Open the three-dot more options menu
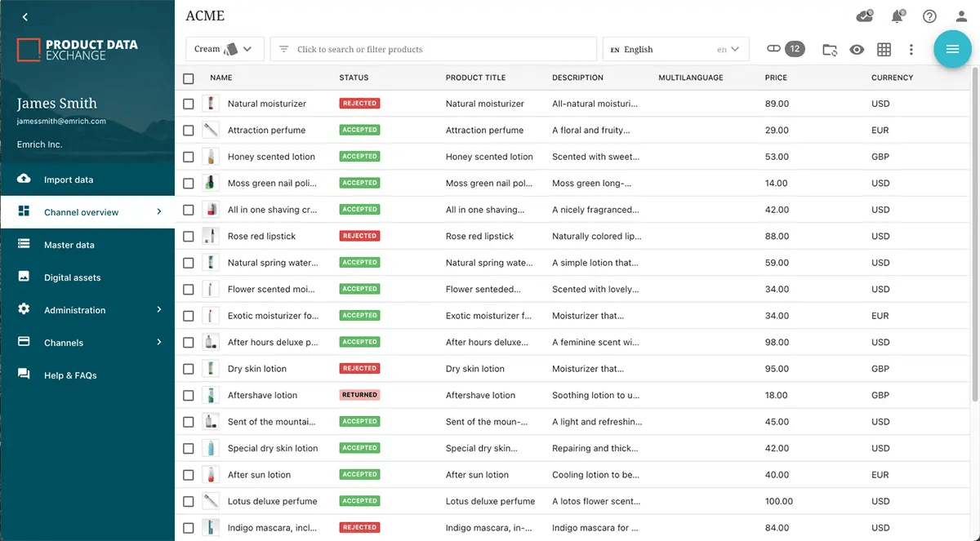 (x=911, y=50)
